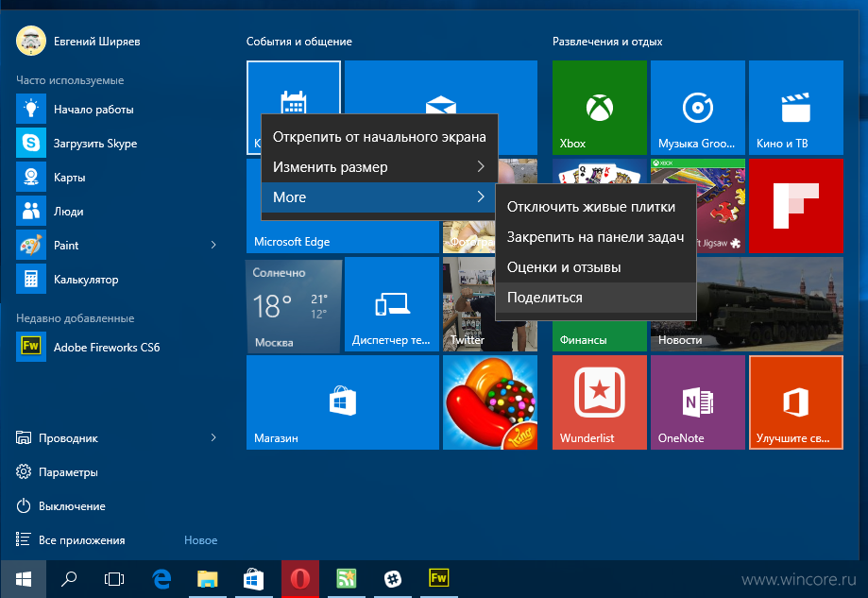868x598 pixels.
Task: Open the Финансы tile
Action: click(600, 336)
